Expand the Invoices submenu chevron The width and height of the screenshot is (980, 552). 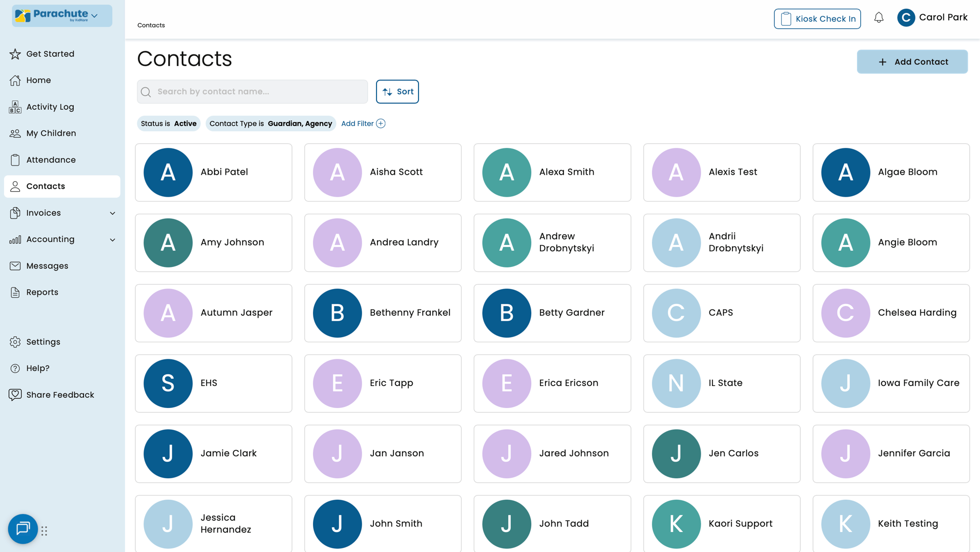click(113, 213)
